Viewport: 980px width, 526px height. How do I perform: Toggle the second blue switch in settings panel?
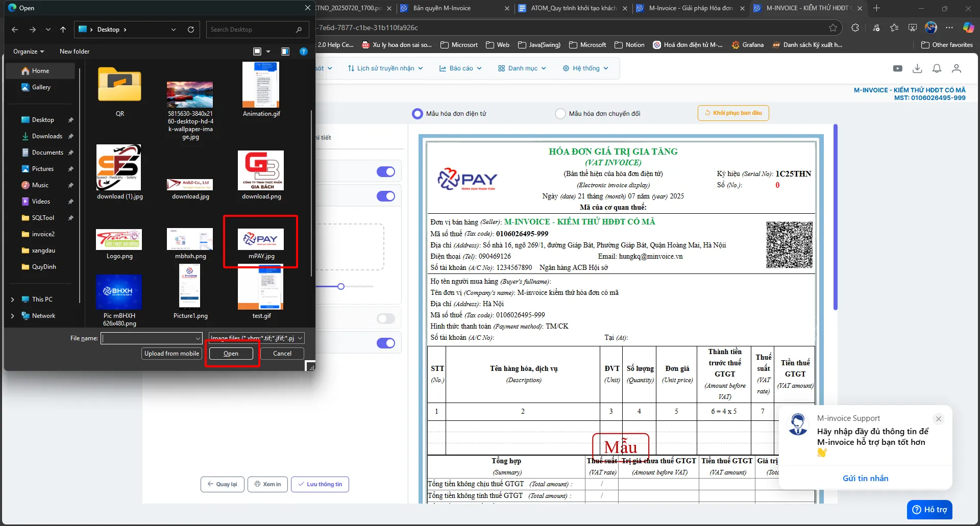pos(386,196)
